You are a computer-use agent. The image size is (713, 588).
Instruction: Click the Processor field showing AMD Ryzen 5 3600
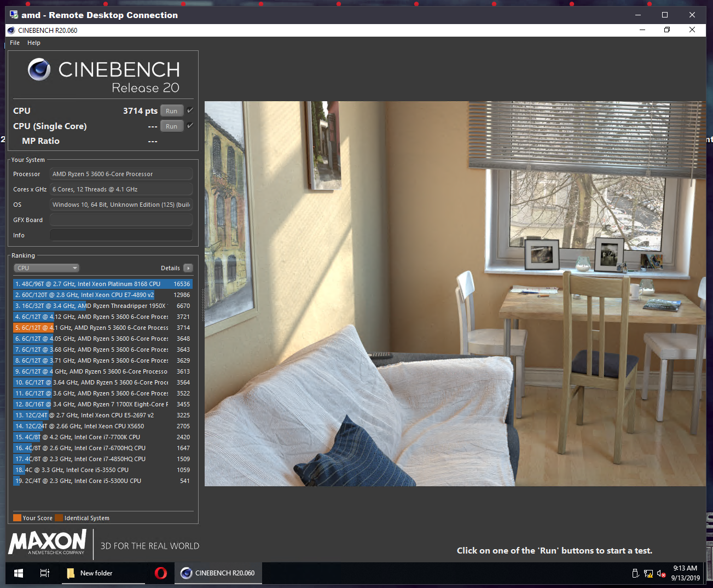point(121,174)
